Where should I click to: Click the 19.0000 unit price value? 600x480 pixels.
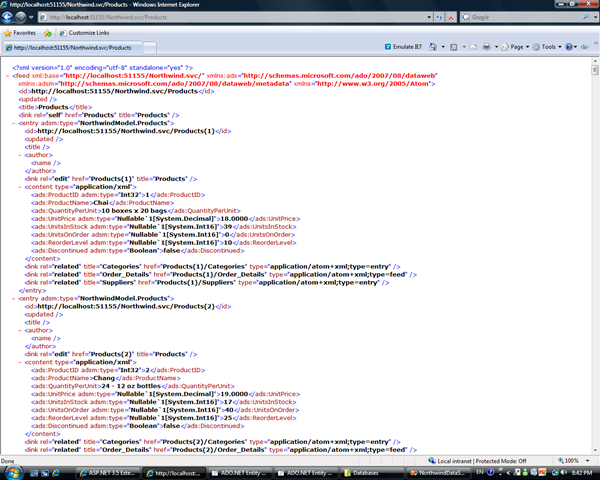click(234, 394)
